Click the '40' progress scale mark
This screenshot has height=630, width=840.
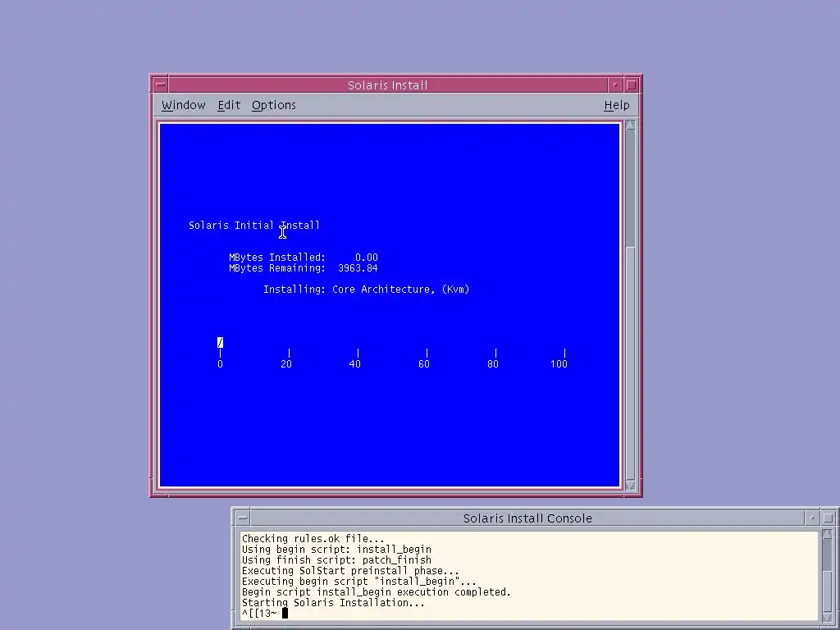point(355,363)
